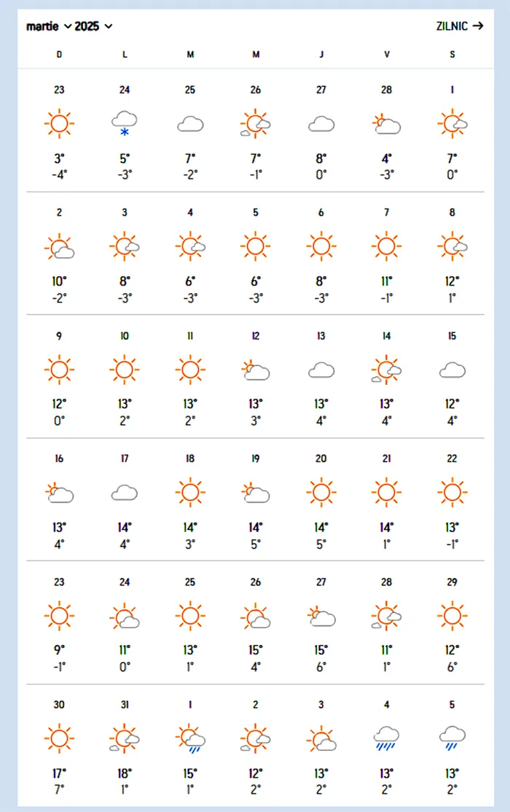Select the light rain icon for April 5

click(452, 738)
